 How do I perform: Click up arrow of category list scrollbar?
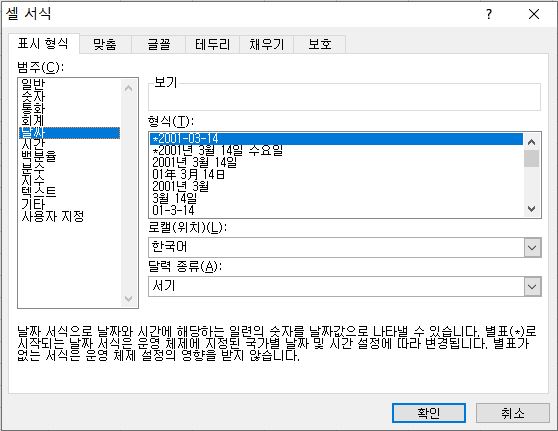click(128, 88)
